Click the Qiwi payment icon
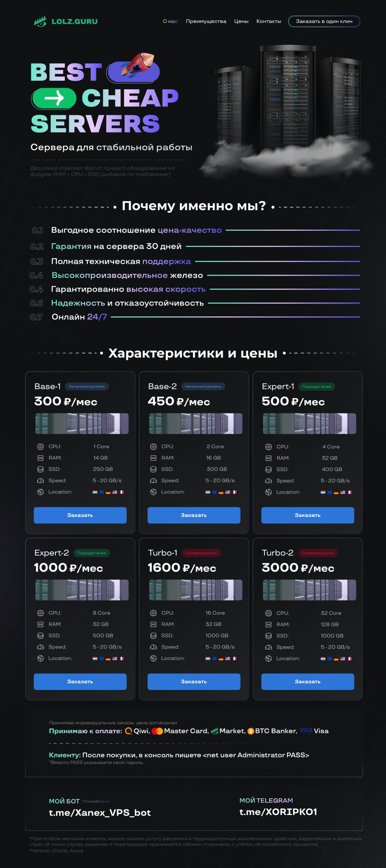Screen dimensions: 386x868 pyautogui.click(x=128, y=731)
